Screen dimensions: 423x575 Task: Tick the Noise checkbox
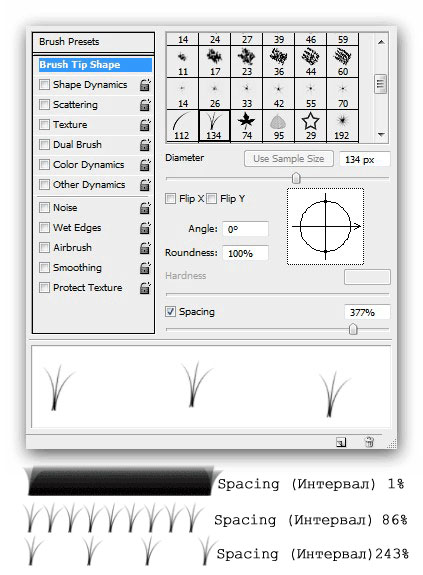click(x=44, y=208)
